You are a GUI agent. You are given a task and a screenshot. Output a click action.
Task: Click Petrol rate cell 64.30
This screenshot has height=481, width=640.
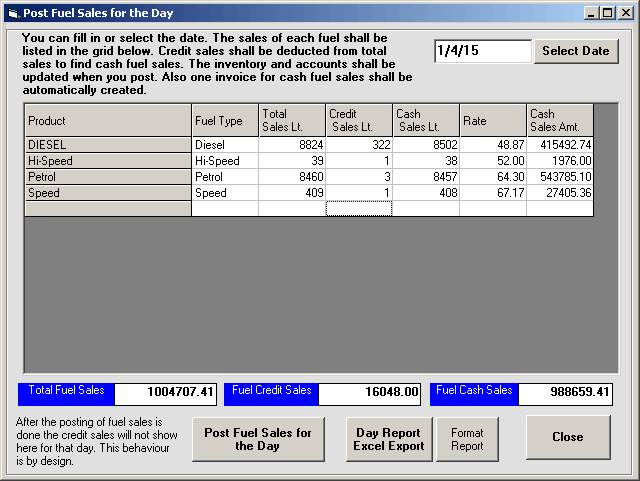click(493, 177)
